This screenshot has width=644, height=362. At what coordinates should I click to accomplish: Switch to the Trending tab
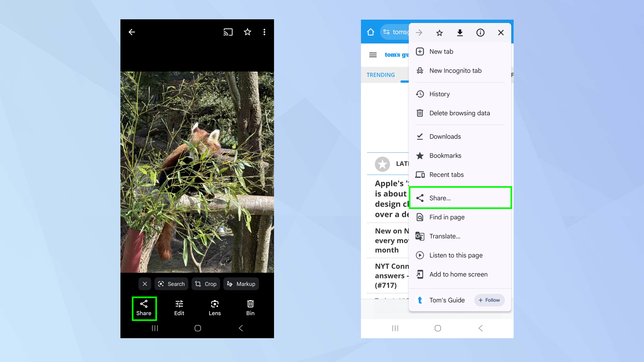(381, 75)
